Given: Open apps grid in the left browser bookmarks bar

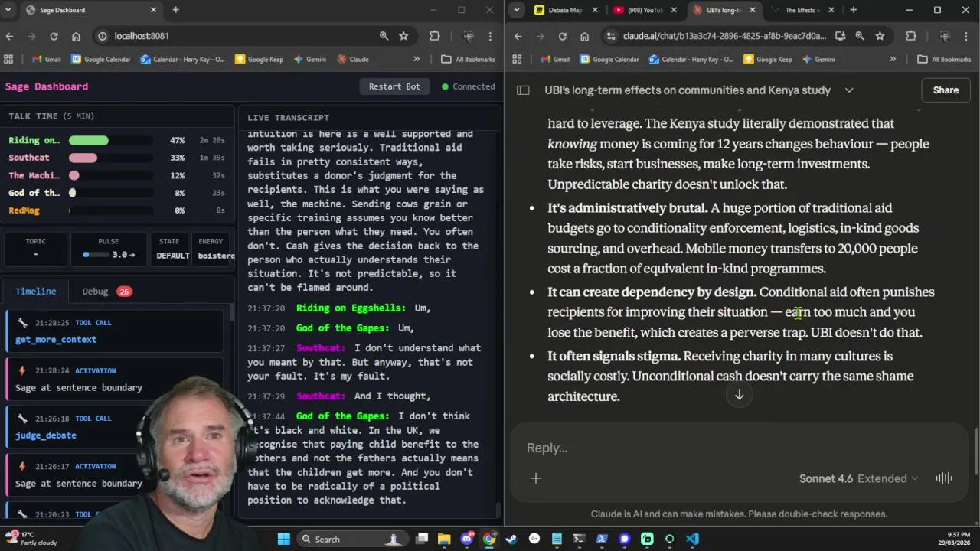Looking at the screenshot, I should [x=8, y=59].
